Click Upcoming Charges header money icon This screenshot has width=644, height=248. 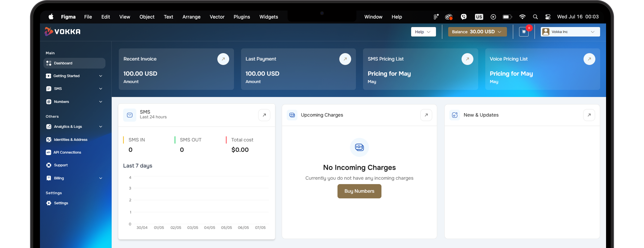point(292,115)
